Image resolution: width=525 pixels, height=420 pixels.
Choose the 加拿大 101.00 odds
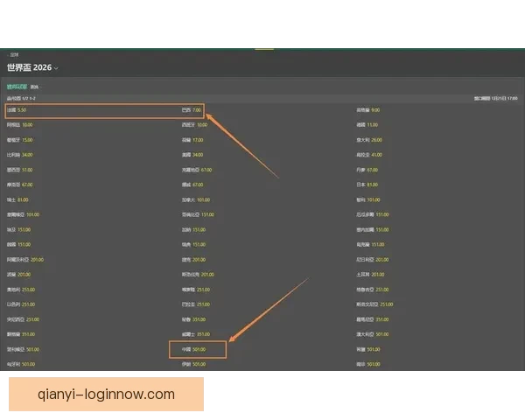tap(196, 199)
